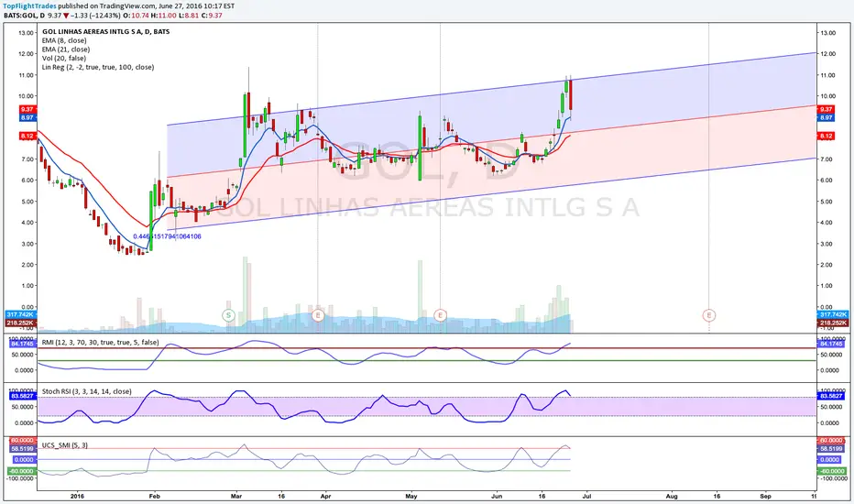Click the blue 8.97 price tag on right axis
Screen dimensions: 854x504
[x=827, y=117]
